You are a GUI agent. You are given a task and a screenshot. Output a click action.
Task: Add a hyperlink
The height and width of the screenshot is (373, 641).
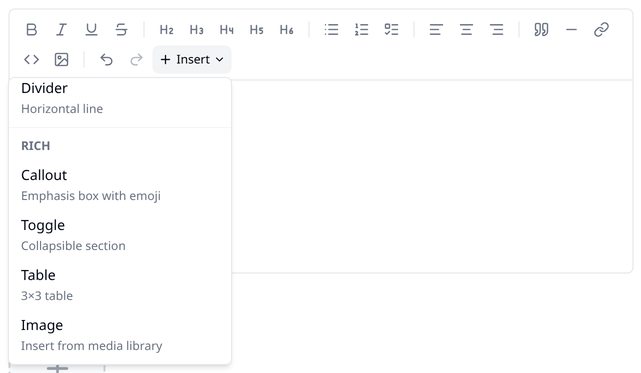tap(601, 29)
